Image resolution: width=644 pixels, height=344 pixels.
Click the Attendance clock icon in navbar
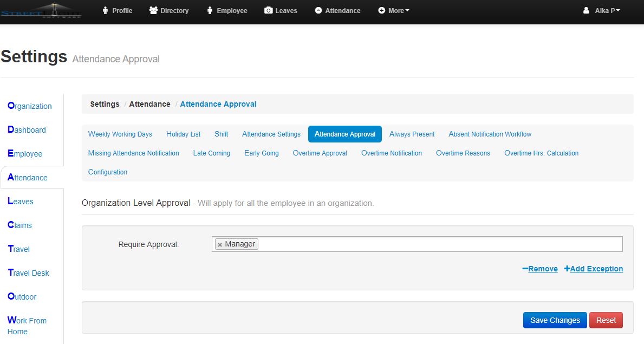[318, 10]
